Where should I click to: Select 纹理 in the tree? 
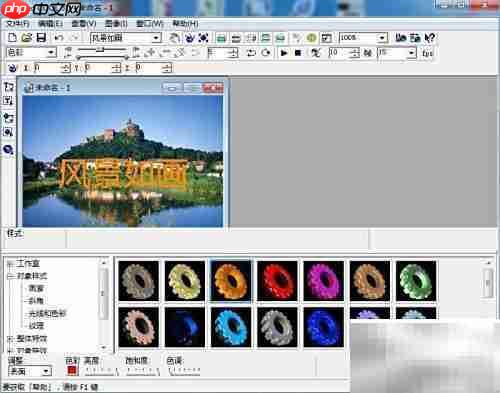pos(36,326)
